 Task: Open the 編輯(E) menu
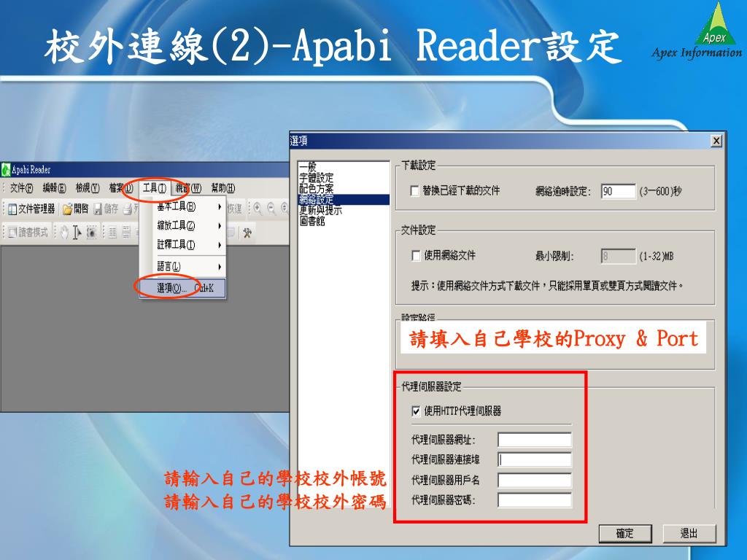coord(54,188)
